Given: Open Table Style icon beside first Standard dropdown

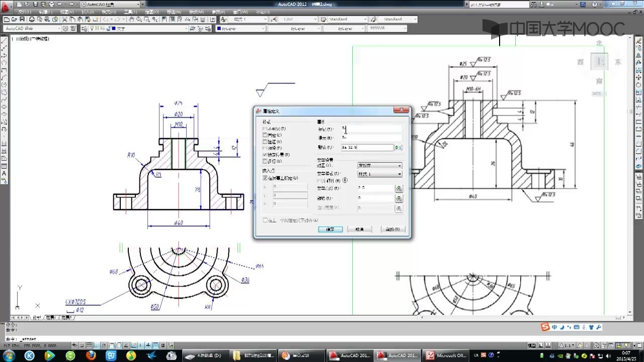Looking at the screenshot, I should [x=324, y=19].
